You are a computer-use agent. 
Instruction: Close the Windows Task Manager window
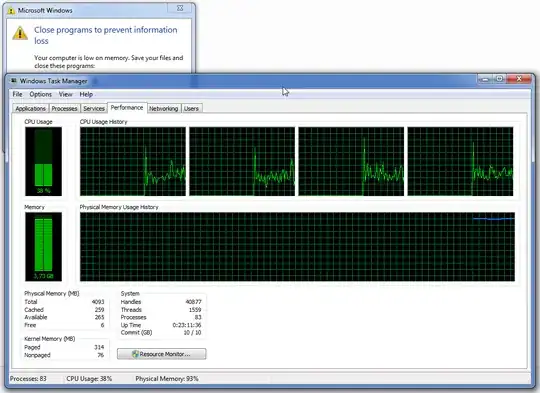519,79
